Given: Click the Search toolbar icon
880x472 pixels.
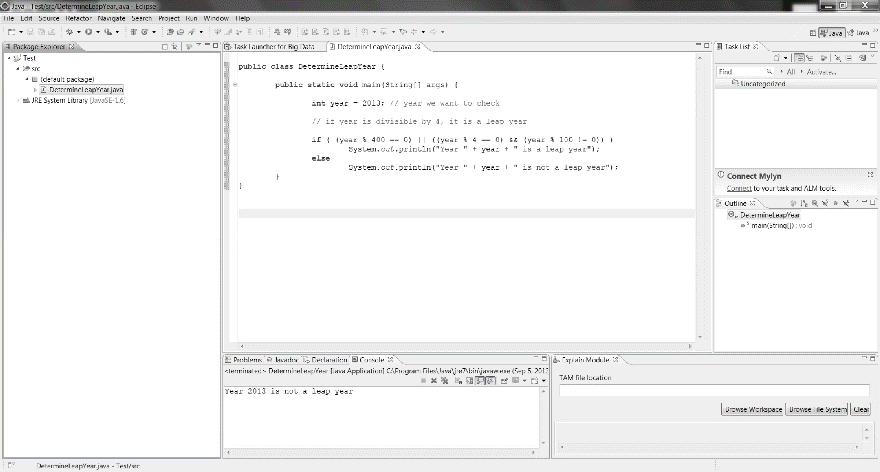Looking at the screenshot, I should [x=191, y=32].
